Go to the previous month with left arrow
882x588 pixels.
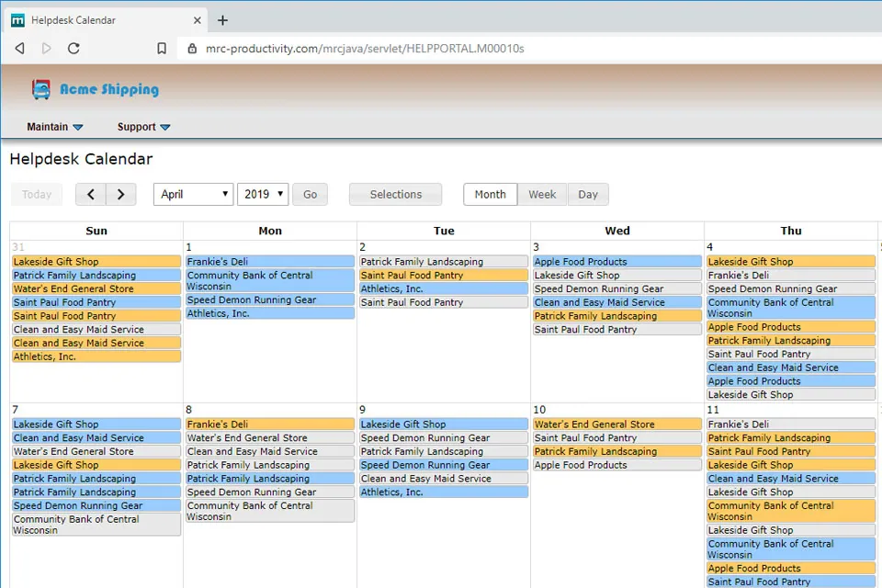pyautogui.click(x=91, y=195)
